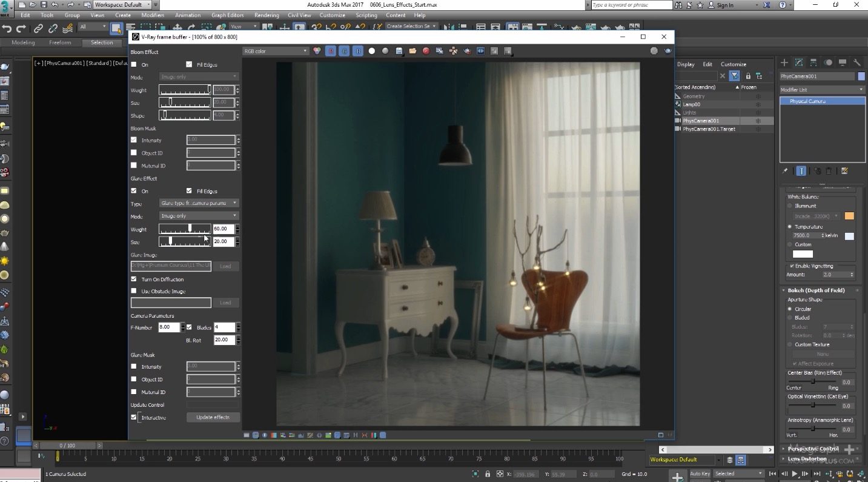This screenshot has height=482, width=868.
Task: Collapse the Bokeh (Depth of Field) rollout
Action: coord(816,290)
